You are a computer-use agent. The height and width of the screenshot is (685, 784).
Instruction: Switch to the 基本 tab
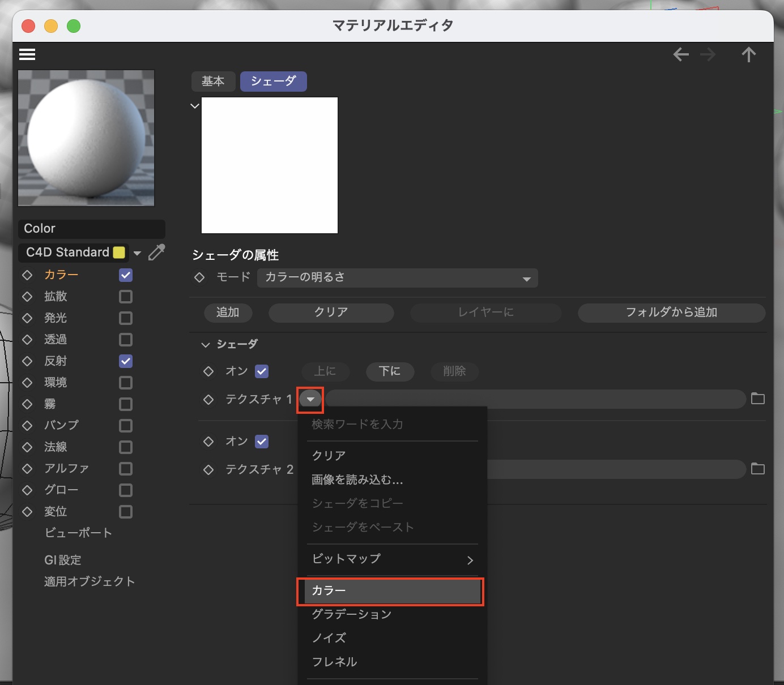coord(213,82)
